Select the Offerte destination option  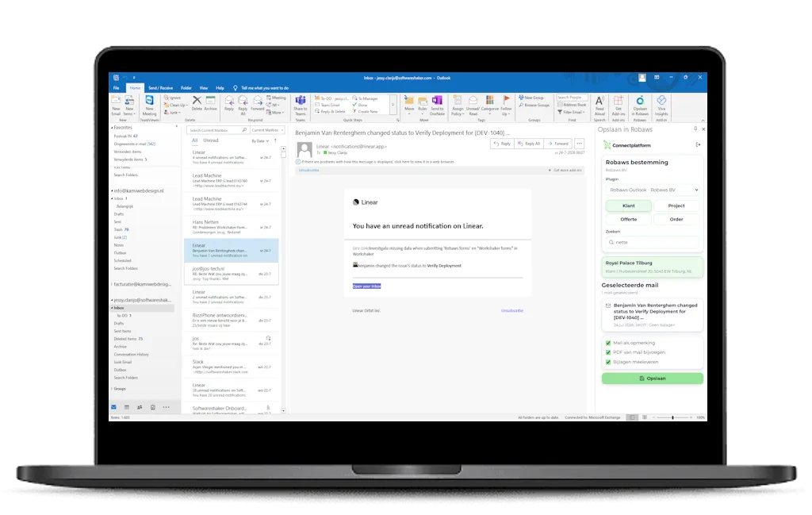[628, 219]
